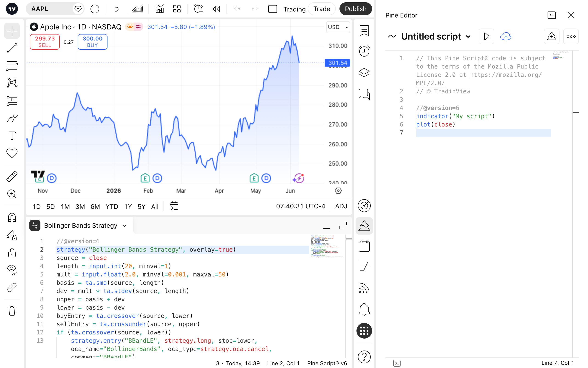Open the layout templates grid icon
The image size is (588, 368).
coord(177,9)
